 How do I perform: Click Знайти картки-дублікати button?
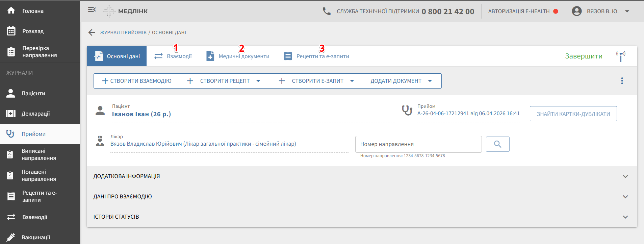coord(573,114)
